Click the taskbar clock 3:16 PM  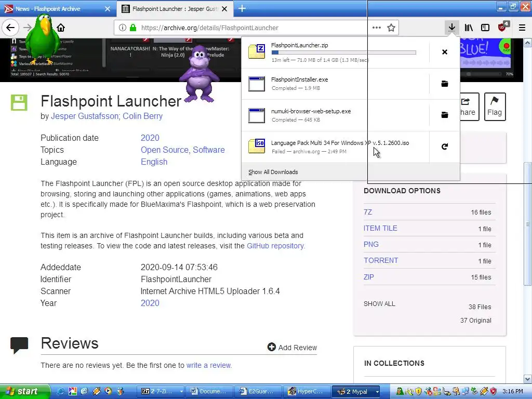pyautogui.click(x=513, y=391)
